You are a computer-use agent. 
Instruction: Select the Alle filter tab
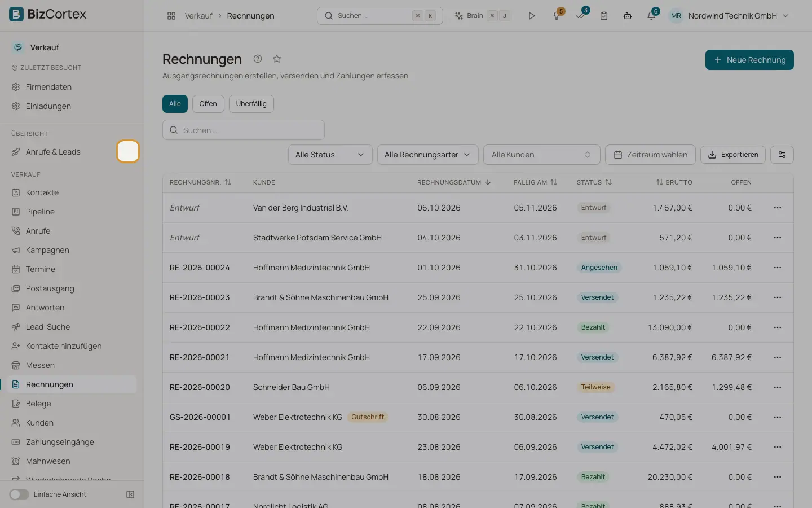pos(175,104)
